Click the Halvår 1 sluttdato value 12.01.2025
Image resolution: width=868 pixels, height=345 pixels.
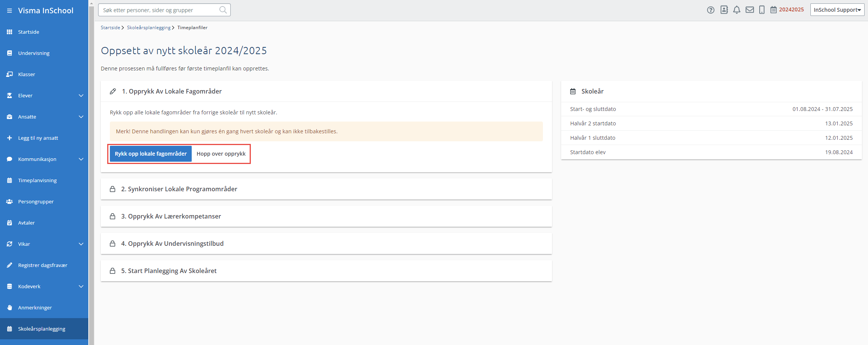(839, 138)
